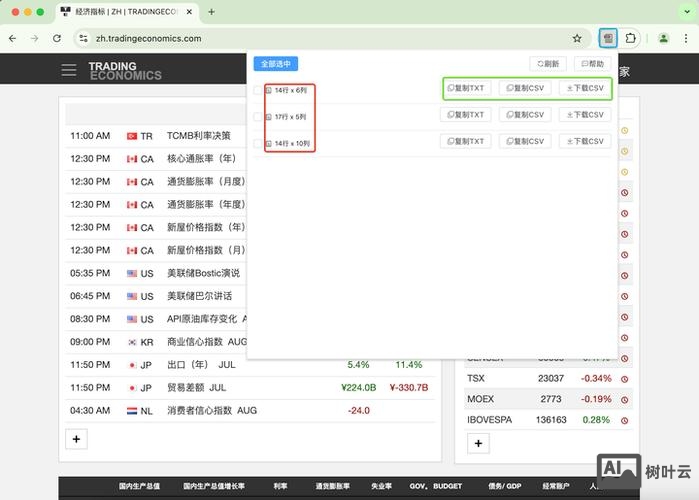Copy CSV for the 17行 x 5列 table
This screenshot has height=500, width=699.
coord(525,115)
